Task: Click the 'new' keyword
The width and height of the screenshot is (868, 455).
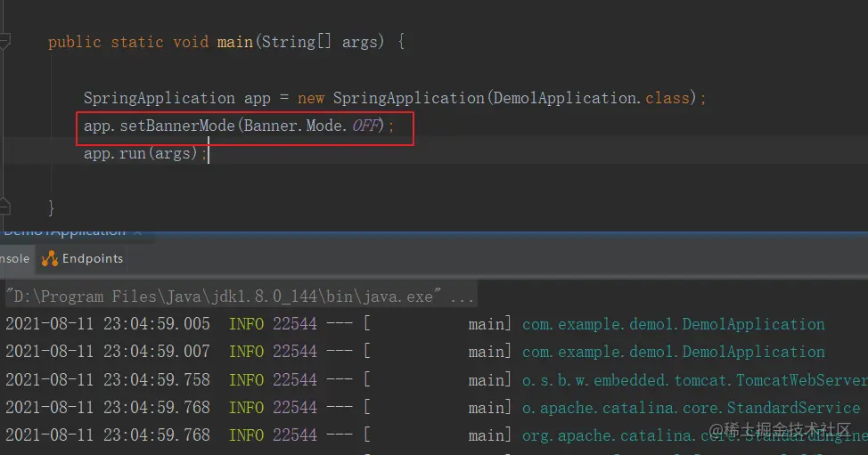Action: coord(310,99)
